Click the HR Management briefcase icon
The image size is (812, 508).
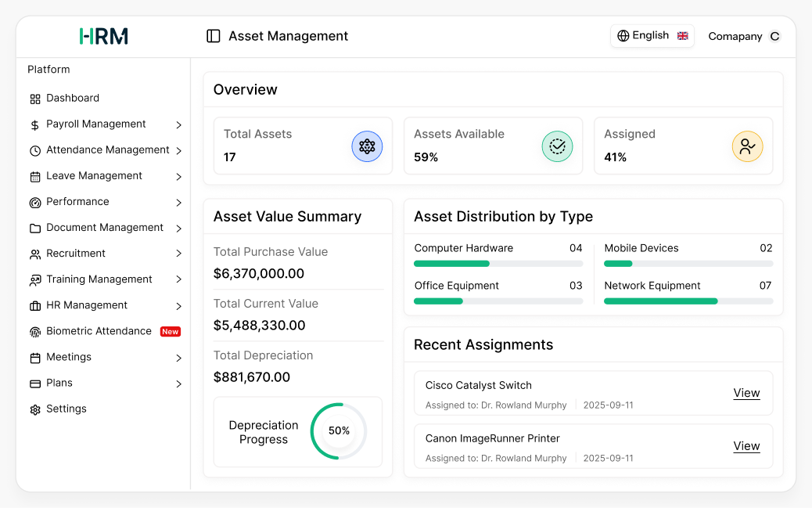click(x=34, y=306)
